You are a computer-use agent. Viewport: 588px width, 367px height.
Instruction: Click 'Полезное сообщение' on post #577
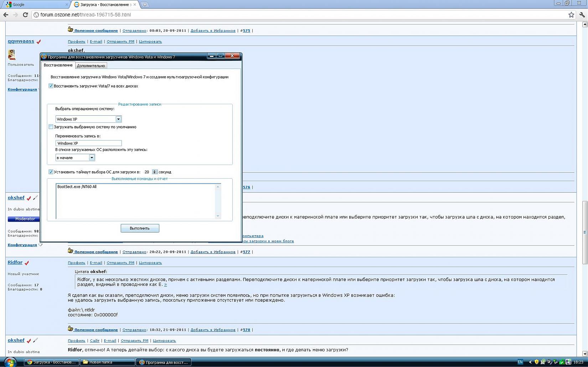point(96,252)
